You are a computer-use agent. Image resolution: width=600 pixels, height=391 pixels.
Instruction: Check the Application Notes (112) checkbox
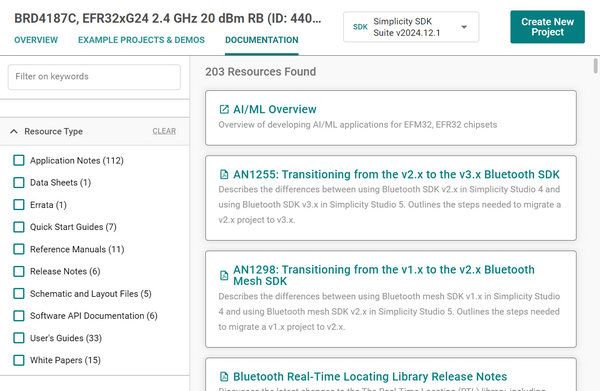click(x=19, y=160)
